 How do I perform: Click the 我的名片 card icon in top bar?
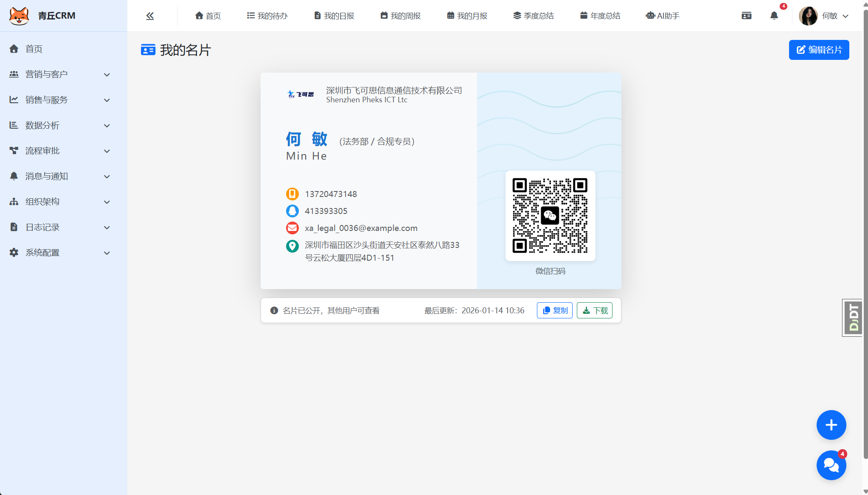(746, 16)
